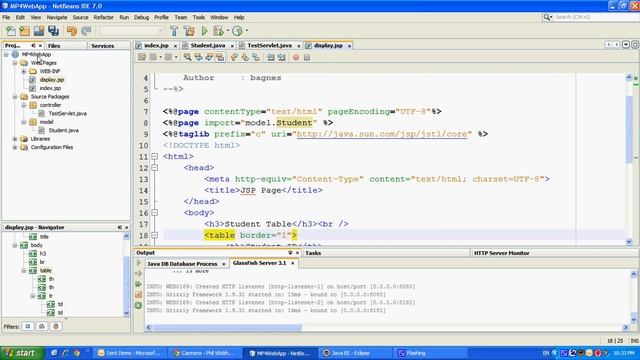
Task: Click the Windows Start button
Action: coord(22,353)
